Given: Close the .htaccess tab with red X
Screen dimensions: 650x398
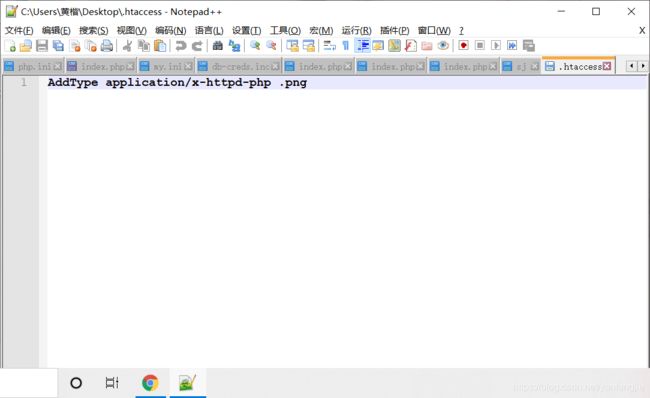Looking at the screenshot, I should pyautogui.click(x=607, y=66).
